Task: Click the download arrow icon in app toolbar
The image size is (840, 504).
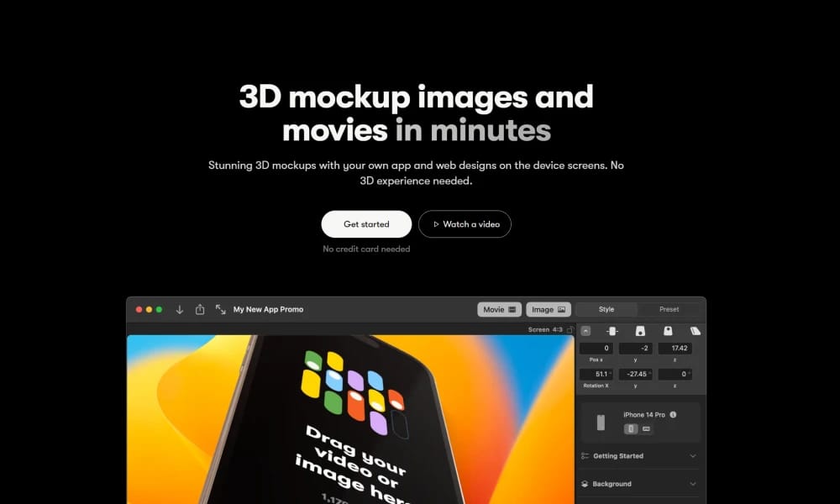Action: tap(180, 310)
